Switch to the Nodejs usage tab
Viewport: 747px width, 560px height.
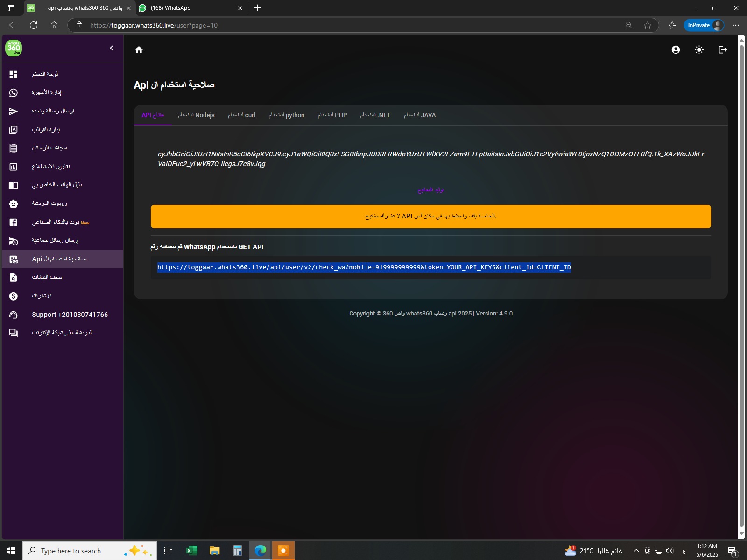196,115
